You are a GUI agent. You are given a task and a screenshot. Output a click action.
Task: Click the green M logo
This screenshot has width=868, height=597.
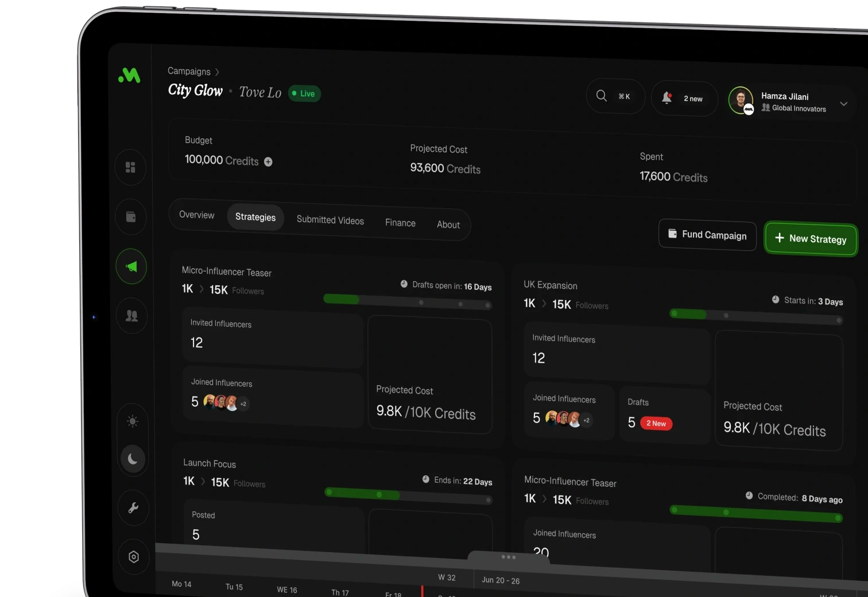(129, 75)
